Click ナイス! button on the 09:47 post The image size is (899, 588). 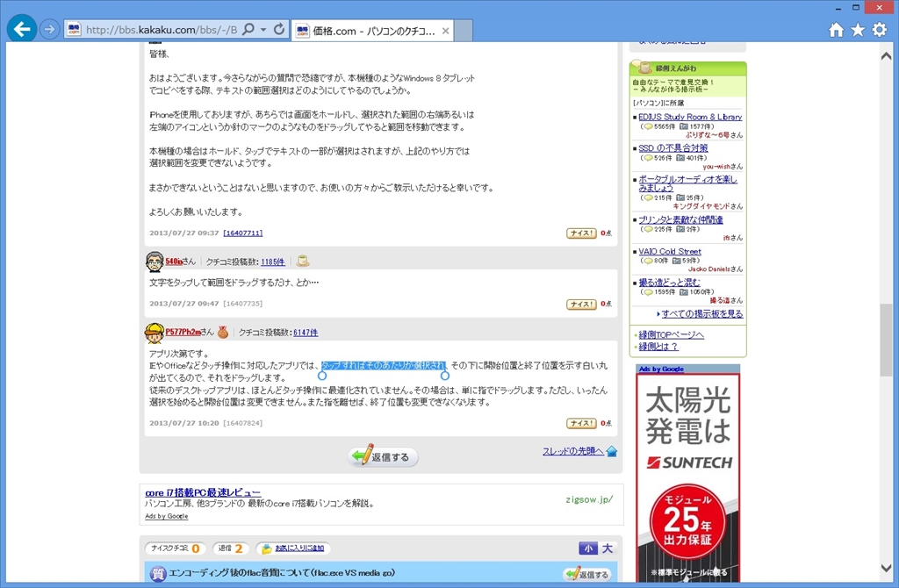[x=581, y=305]
